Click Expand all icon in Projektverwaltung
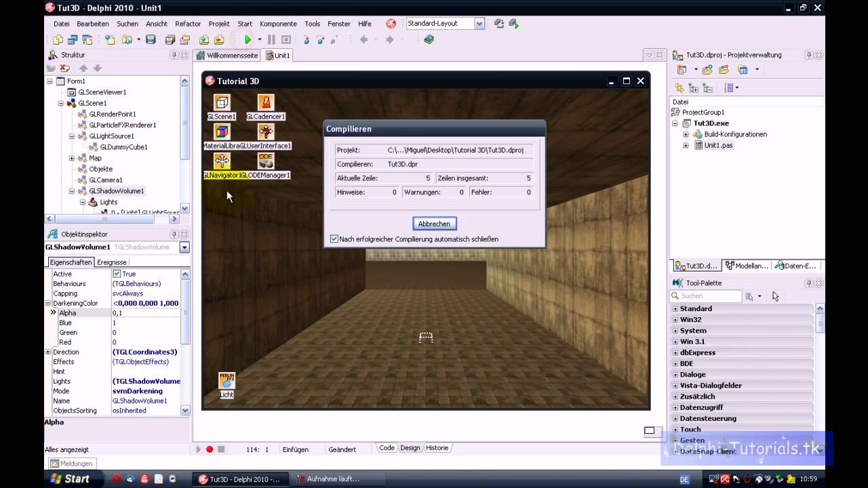 pyautogui.click(x=693, y=88)
